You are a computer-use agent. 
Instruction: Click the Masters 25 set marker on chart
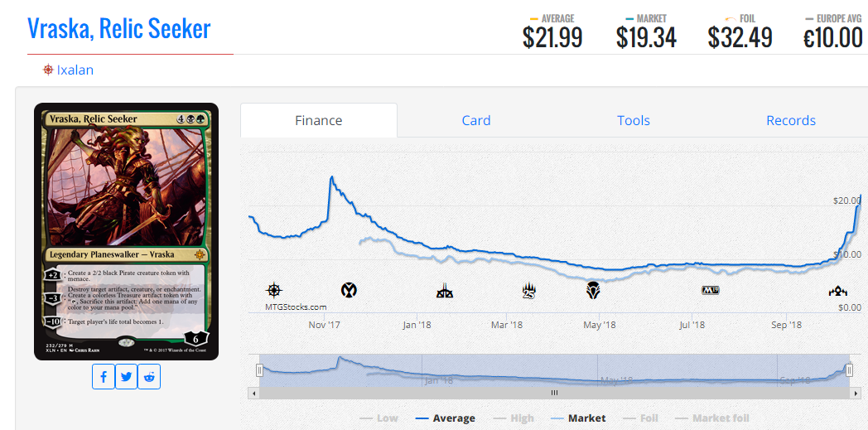coord(530,290)
